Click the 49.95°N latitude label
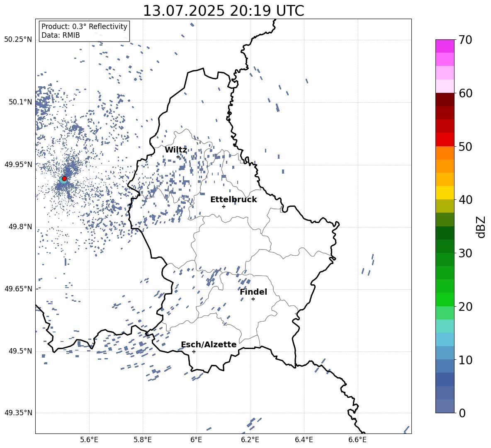The image size is (491, 448). tap(18, 165)
